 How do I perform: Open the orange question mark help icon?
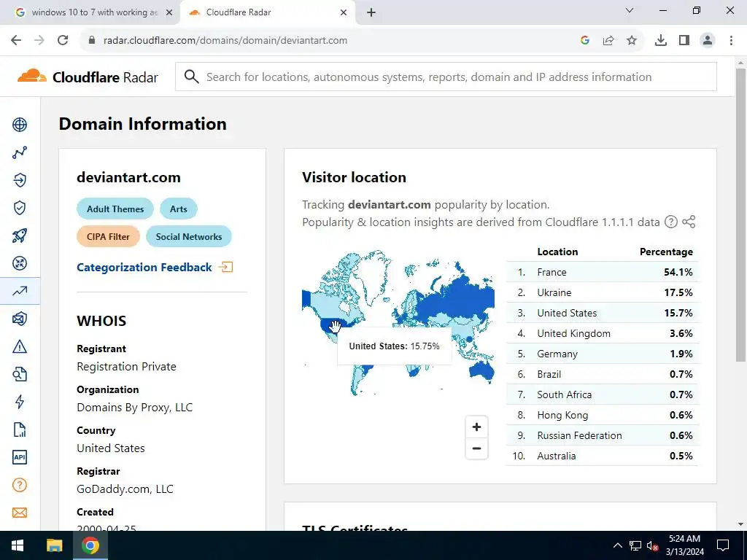click(20, 485)
